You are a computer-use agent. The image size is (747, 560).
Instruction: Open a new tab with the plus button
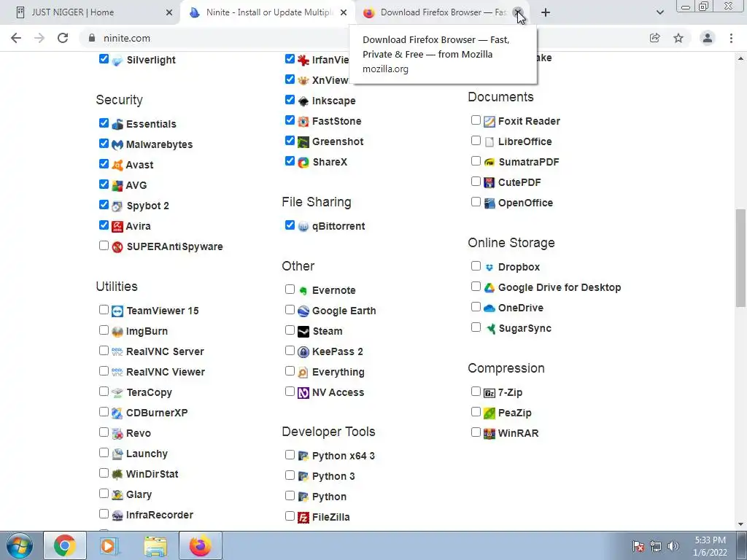point(546,12)
